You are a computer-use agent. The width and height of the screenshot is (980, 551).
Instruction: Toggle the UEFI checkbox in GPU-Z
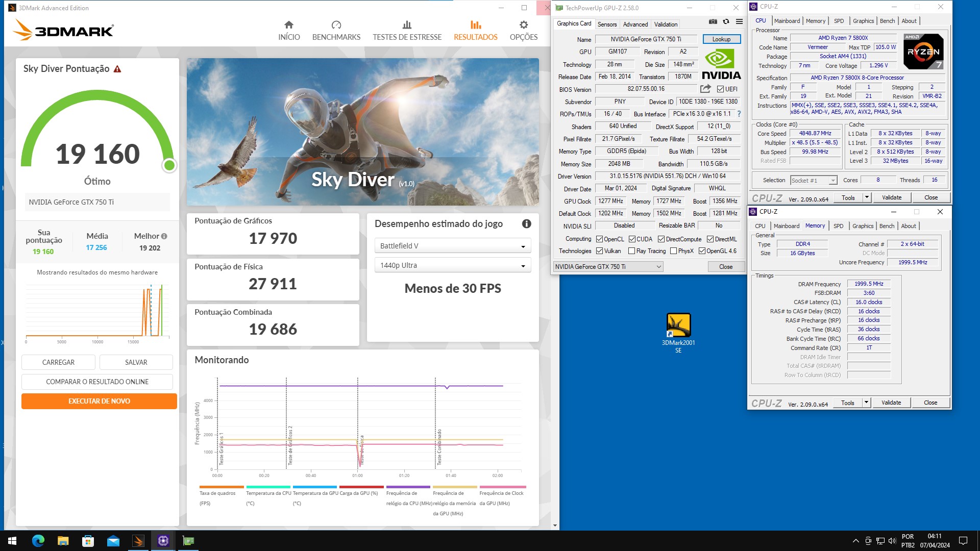[720, 89]
